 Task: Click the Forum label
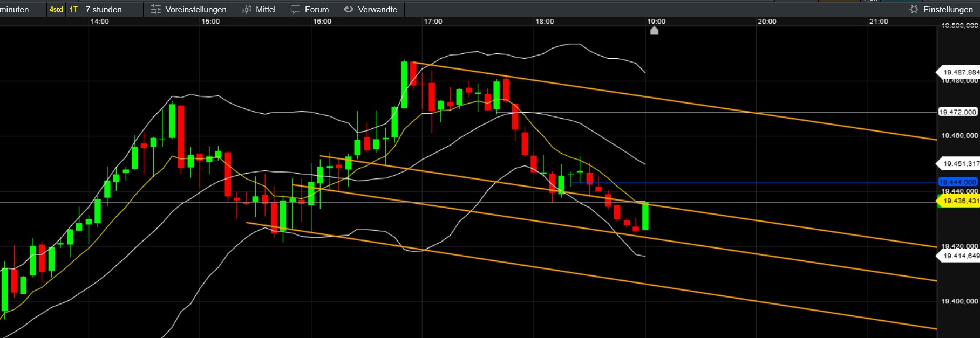[317, 9]
